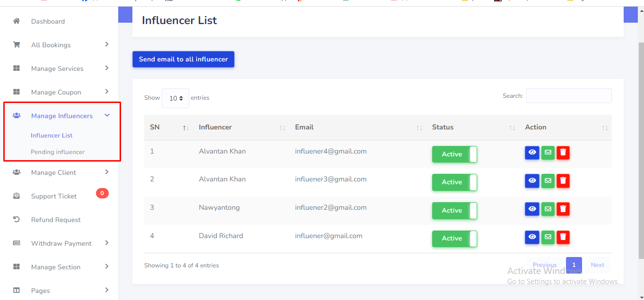Click Send email to all influencer button
The width and height of the screenshot is (644, 300).
click(183, 60)
